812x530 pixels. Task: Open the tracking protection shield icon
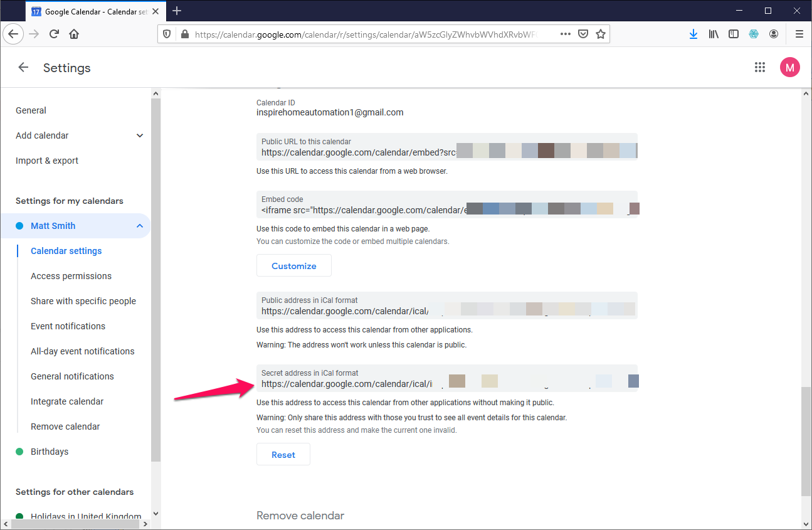click(x=167, y=34)
